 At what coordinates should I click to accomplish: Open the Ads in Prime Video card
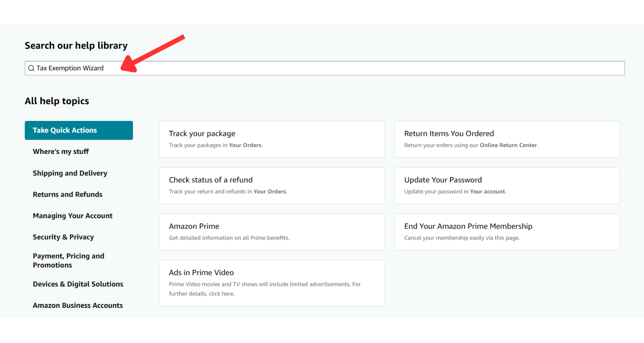(x=271, y=283)
